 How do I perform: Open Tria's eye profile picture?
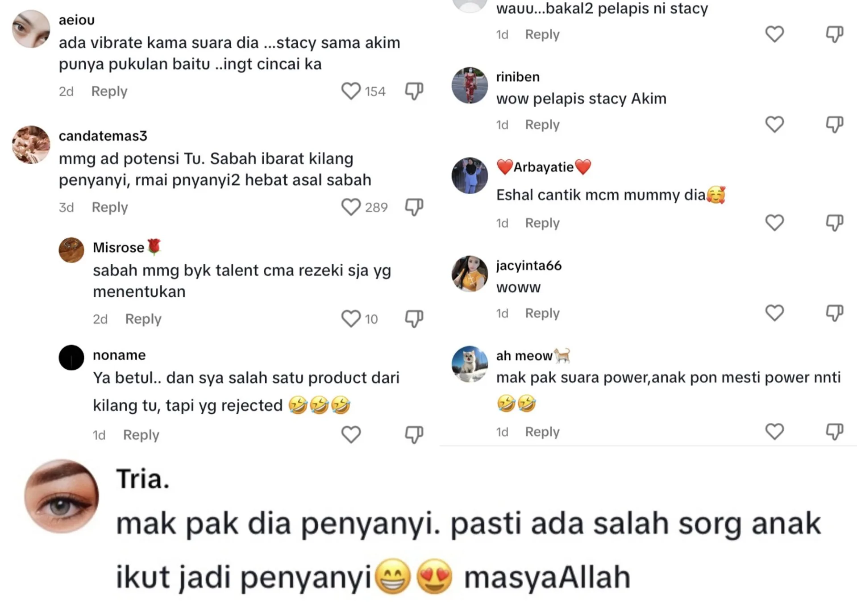(x=62, y=496)
